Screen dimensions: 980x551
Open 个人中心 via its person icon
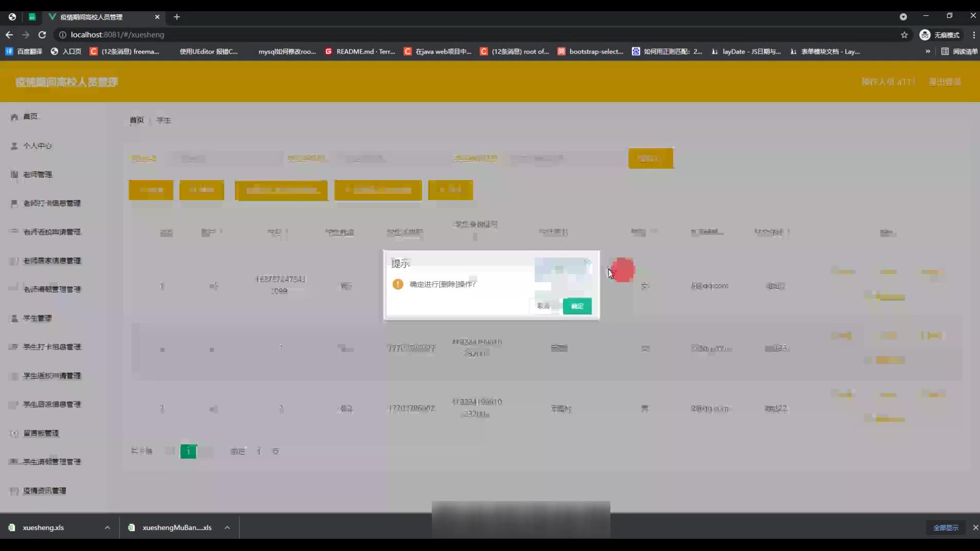click(x=14, y=146)
